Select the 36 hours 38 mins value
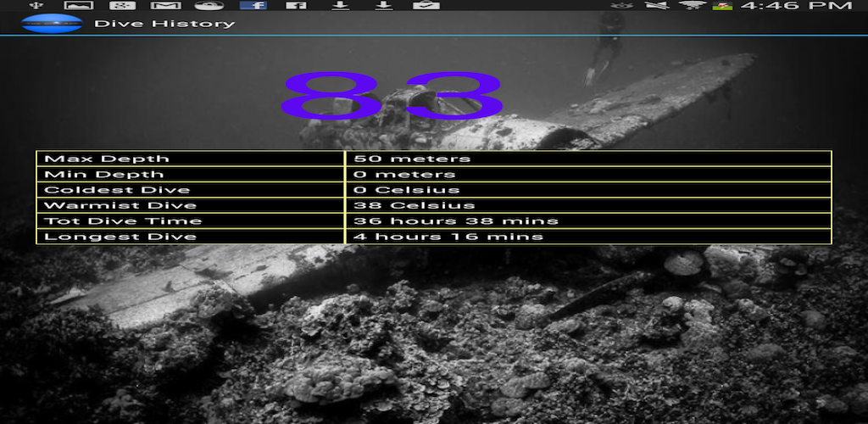The height and width of the screenshot is (424, 868). pyautogui.click(x=456, y=220)
